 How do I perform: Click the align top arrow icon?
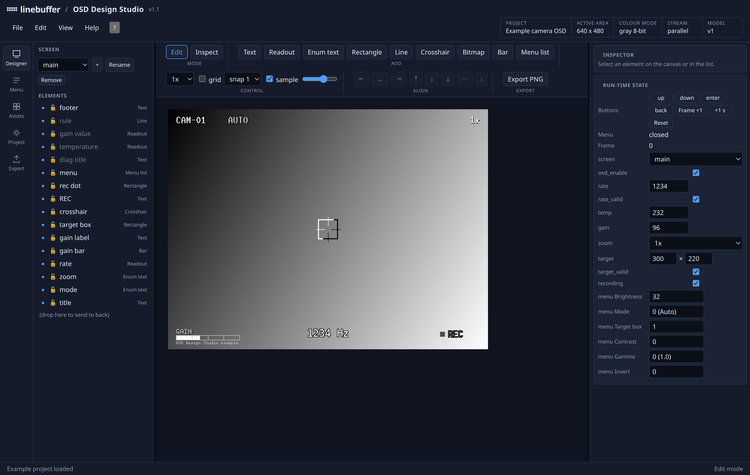coord(416,79)
